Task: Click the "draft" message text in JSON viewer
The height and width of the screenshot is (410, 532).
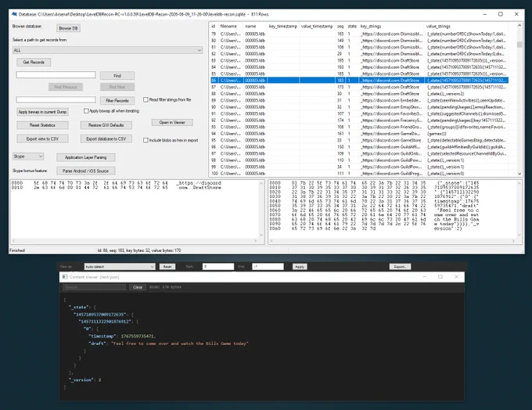Action: click(180, 343)
